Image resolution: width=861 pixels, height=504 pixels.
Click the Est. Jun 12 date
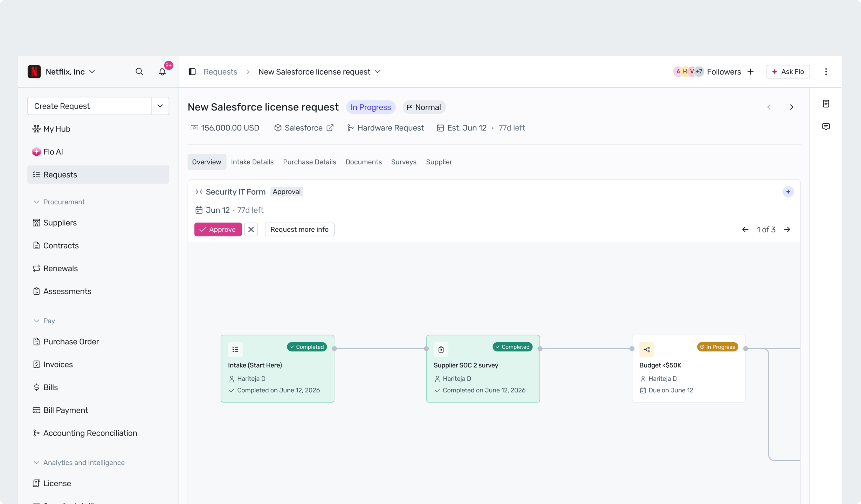tap(467, 128)
